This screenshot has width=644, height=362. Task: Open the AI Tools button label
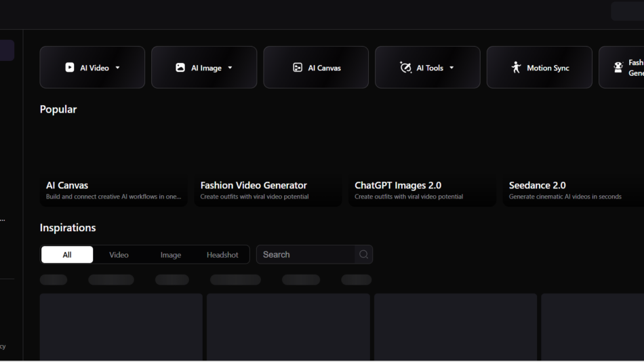(x=430, y=68)
